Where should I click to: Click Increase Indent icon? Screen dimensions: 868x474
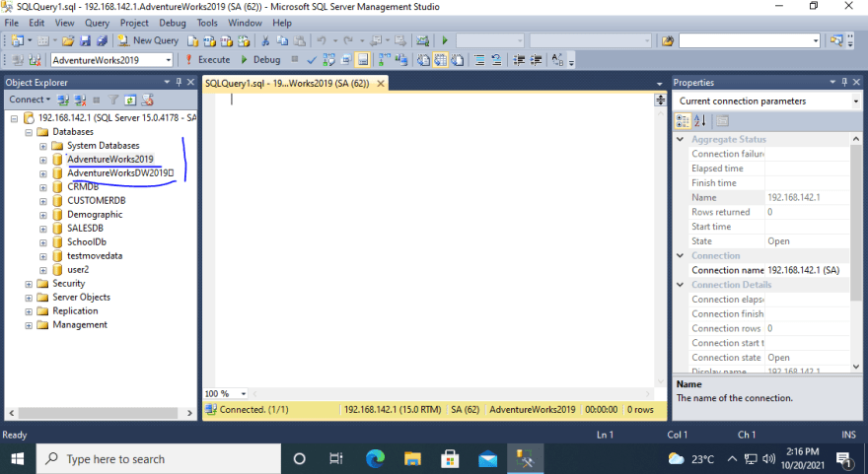coord(536,60)
